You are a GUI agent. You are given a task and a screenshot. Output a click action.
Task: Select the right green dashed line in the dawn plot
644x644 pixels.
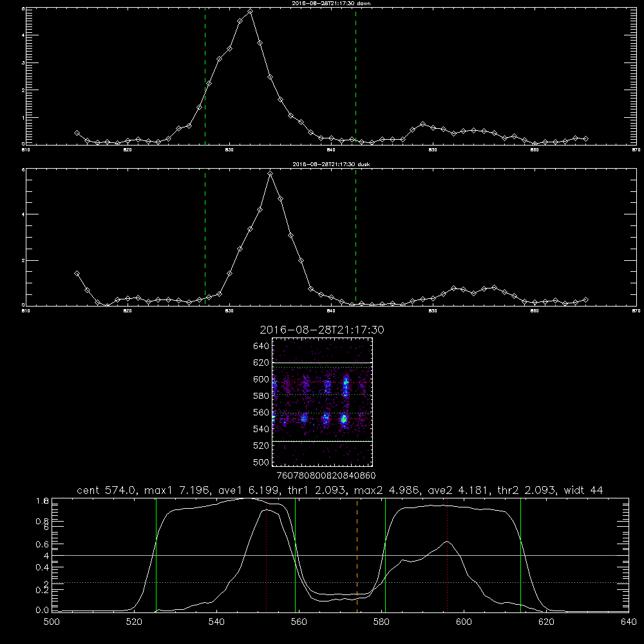click(355, 77)
